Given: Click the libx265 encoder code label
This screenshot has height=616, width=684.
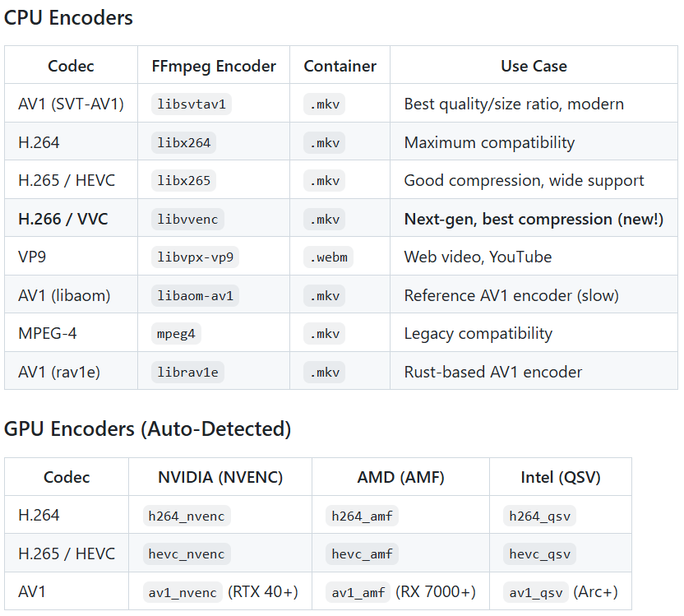Looking at the screenshot, I should click(x=184, y=181).
